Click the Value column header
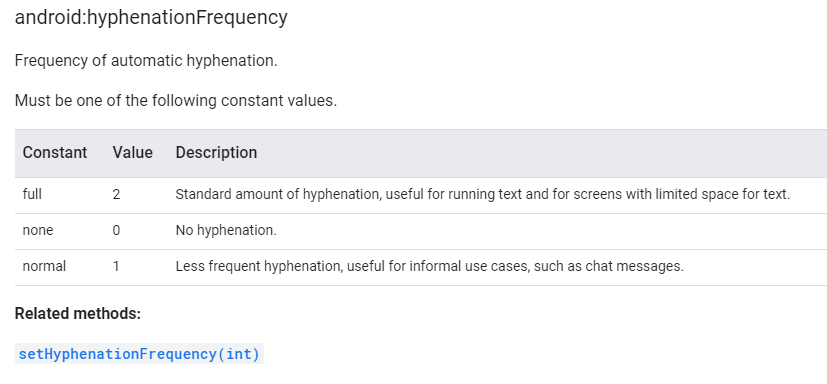This screenshot has width=827, height=384. (132, 152)
